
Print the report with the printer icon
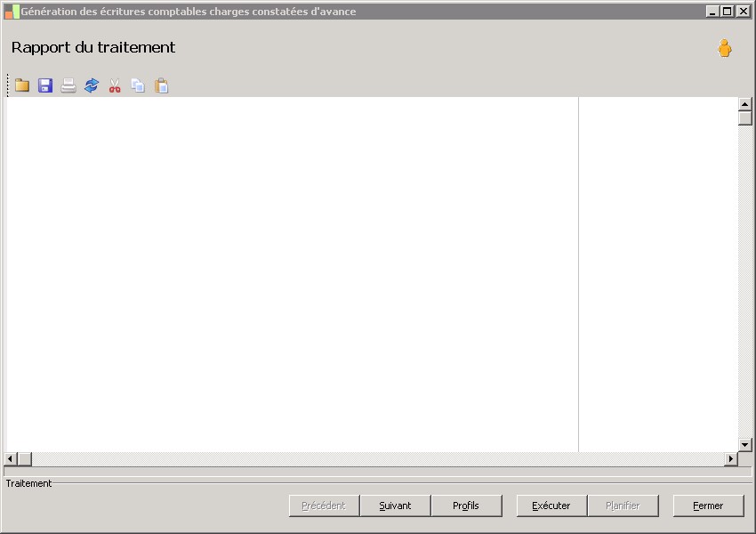68,85
